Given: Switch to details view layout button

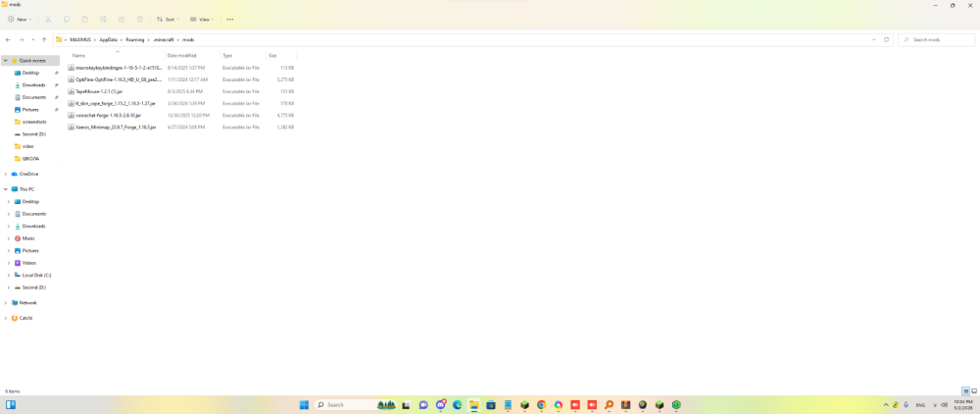Looking at the screenshot, I should [x=965, y=390].
